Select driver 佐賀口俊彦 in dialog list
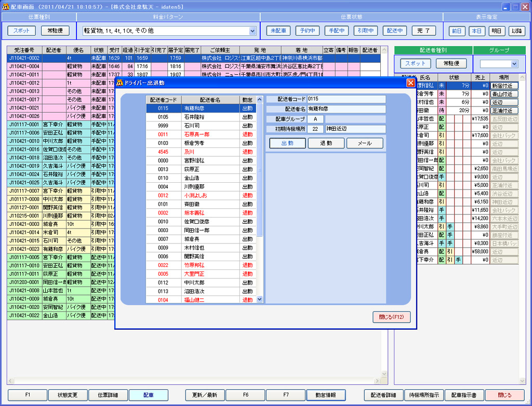Viewport: 532px width, 406px height. pos(201,222)
